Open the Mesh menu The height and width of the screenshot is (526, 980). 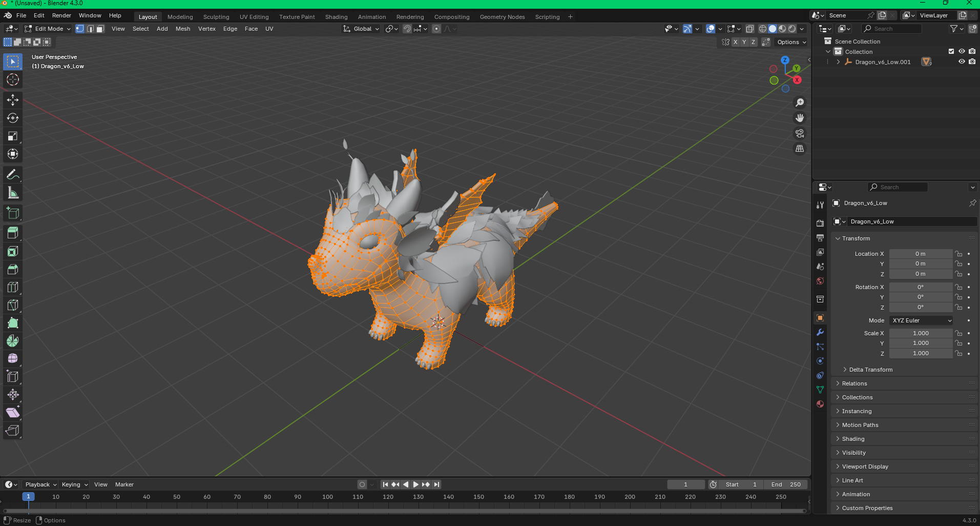point(183,29)
